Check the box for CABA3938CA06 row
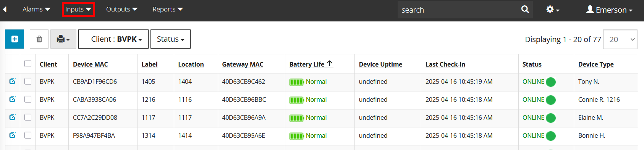 coord(28,99)
